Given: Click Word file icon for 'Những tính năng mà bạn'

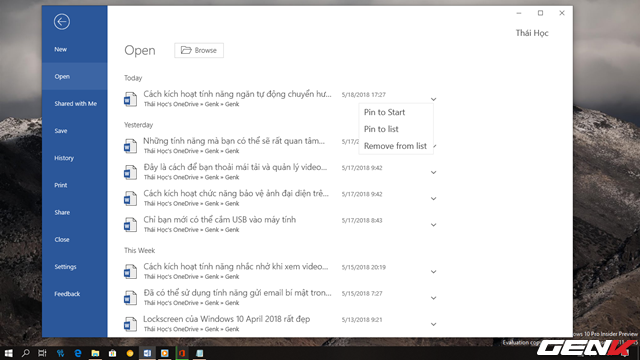Looking at the screenshot, I should [130, 146].
